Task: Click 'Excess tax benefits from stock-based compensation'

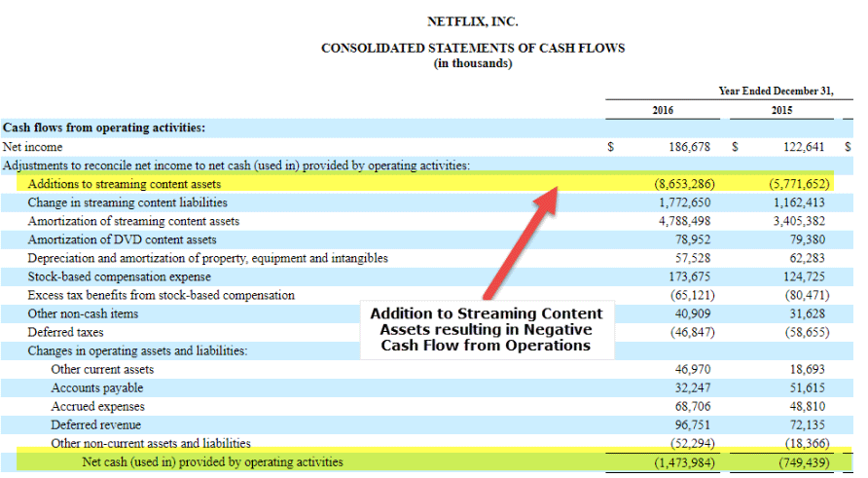Action: click(x=162, y=295)
